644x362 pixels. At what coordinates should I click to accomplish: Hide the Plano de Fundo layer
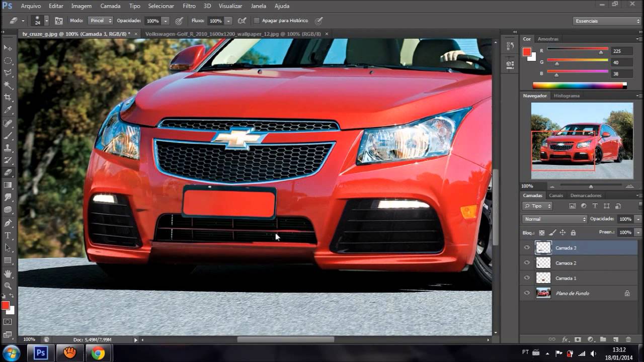pos(527,293)
